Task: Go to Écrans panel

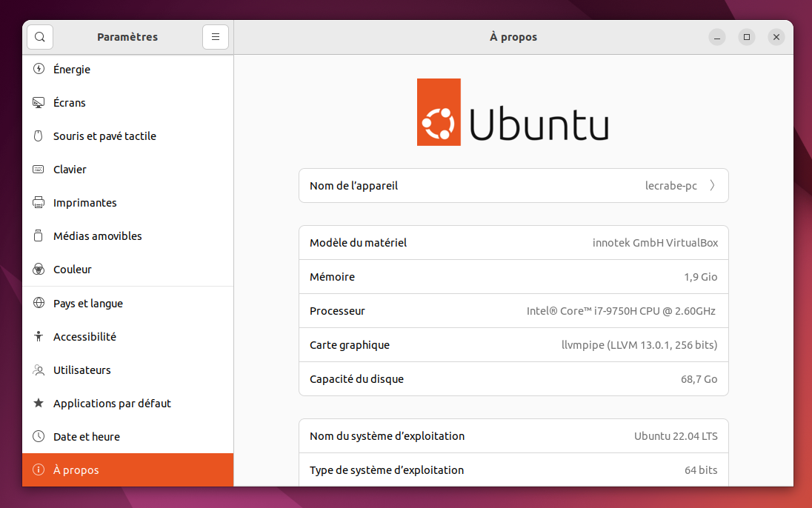Action: [128, 102]
